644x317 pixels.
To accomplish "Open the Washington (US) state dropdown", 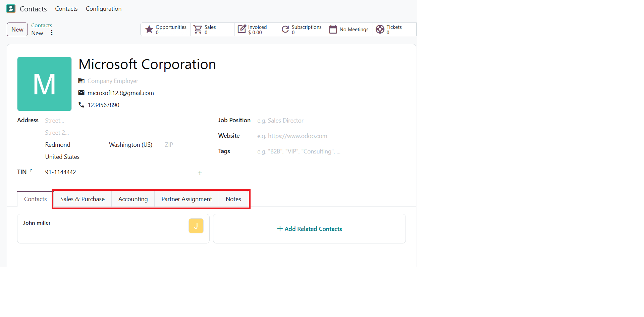I will tap(131, 145).
